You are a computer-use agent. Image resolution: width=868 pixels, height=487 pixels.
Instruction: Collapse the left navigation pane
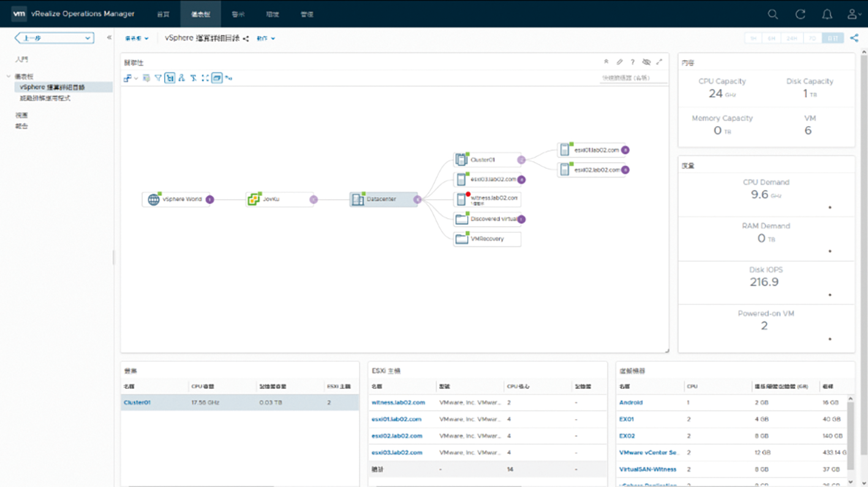[x=109, y=38]
